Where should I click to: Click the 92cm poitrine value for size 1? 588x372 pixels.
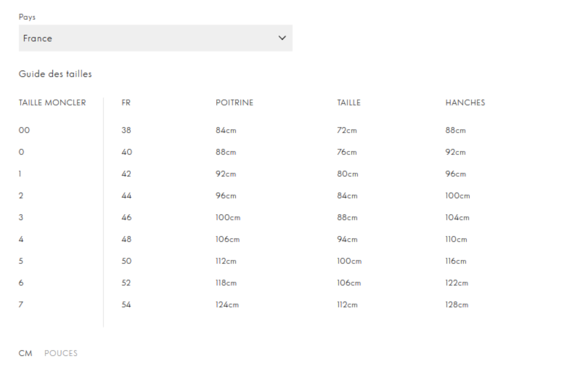226,174
